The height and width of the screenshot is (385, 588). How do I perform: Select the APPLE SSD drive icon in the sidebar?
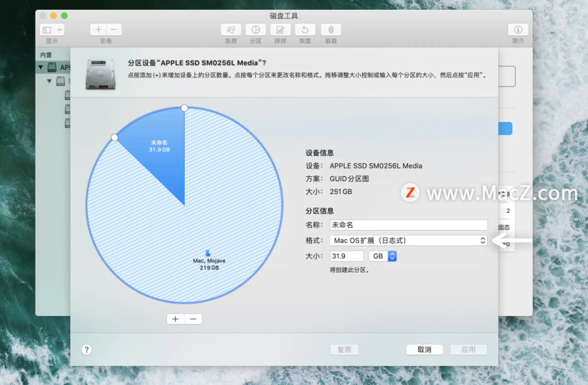coord(52,67)
